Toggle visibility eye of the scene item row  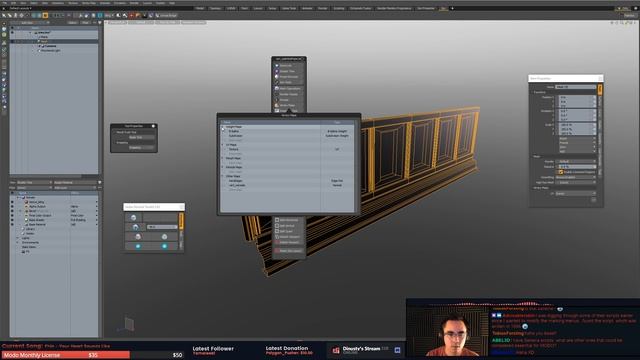[x=12, y=32]
